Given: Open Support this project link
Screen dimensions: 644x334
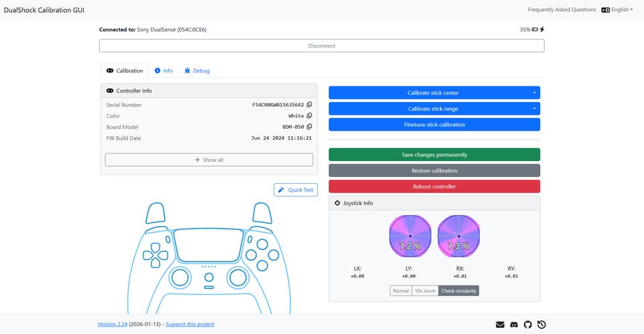Looking at the screenshot, I should click(x=190, y=324).
